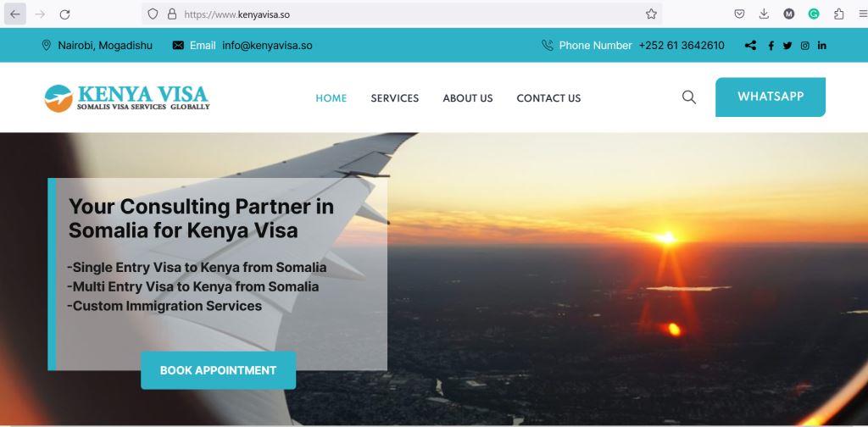The height and width of the screenshot is (427, 868).
Task: Click the share icon in top bar
Action: [x=750, y=46]
